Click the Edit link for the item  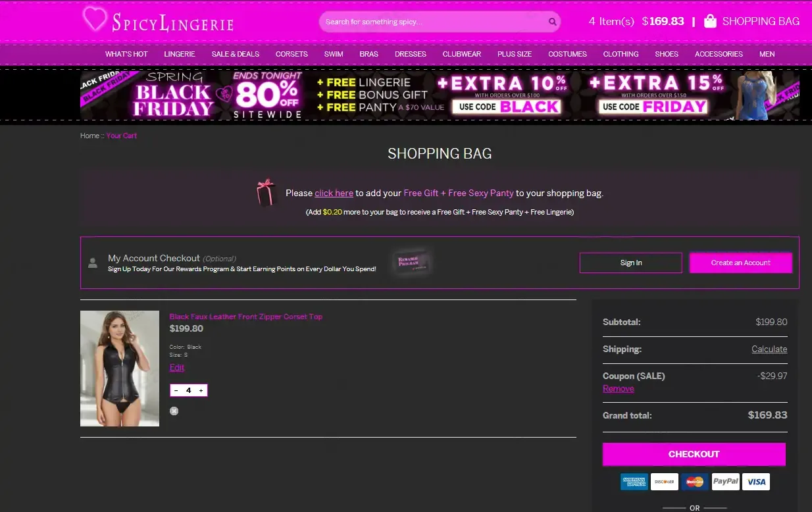[x=177, y=367]
